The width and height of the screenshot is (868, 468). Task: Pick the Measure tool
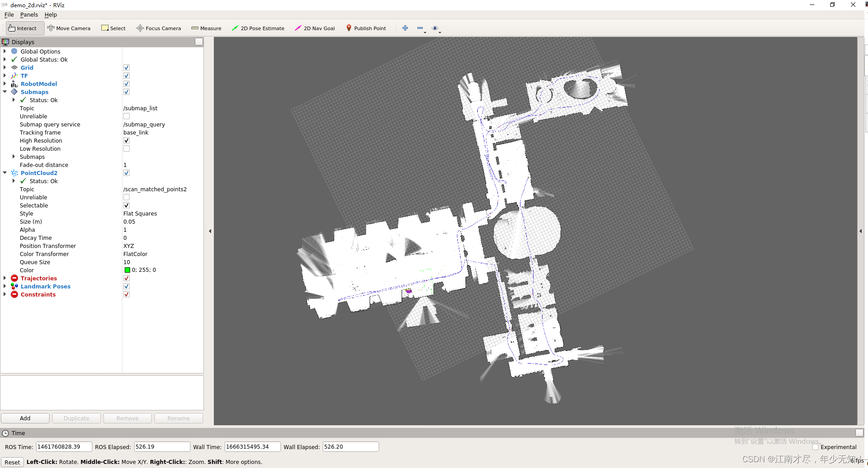[x=206, y=28]
